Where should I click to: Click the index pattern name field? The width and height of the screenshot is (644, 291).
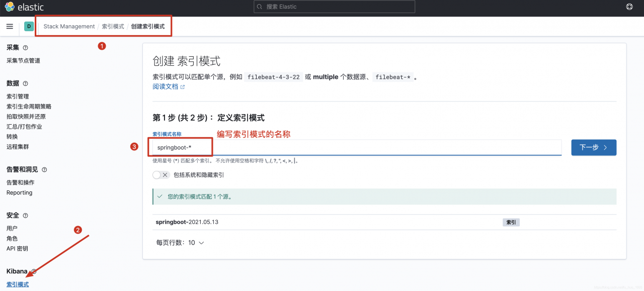tap(357, 147)
